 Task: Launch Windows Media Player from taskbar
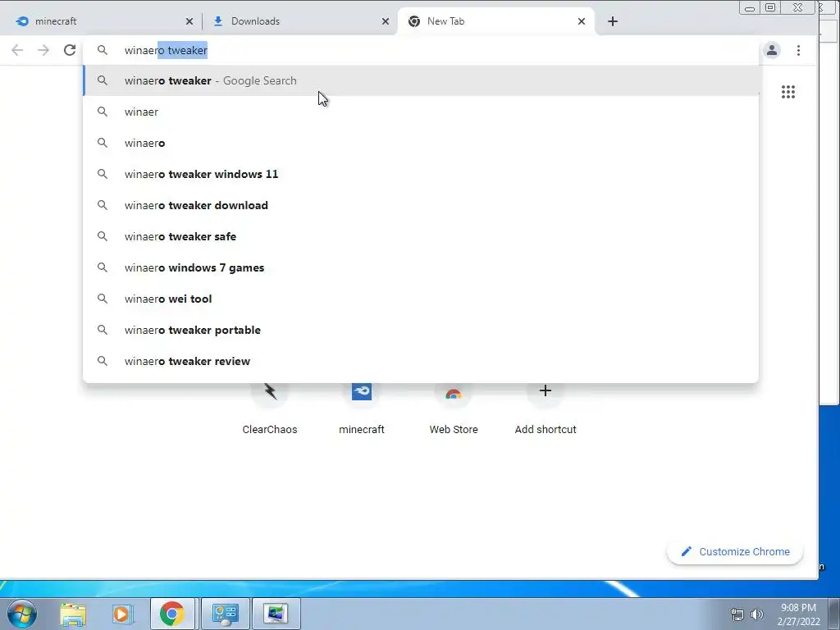[121, 614]
